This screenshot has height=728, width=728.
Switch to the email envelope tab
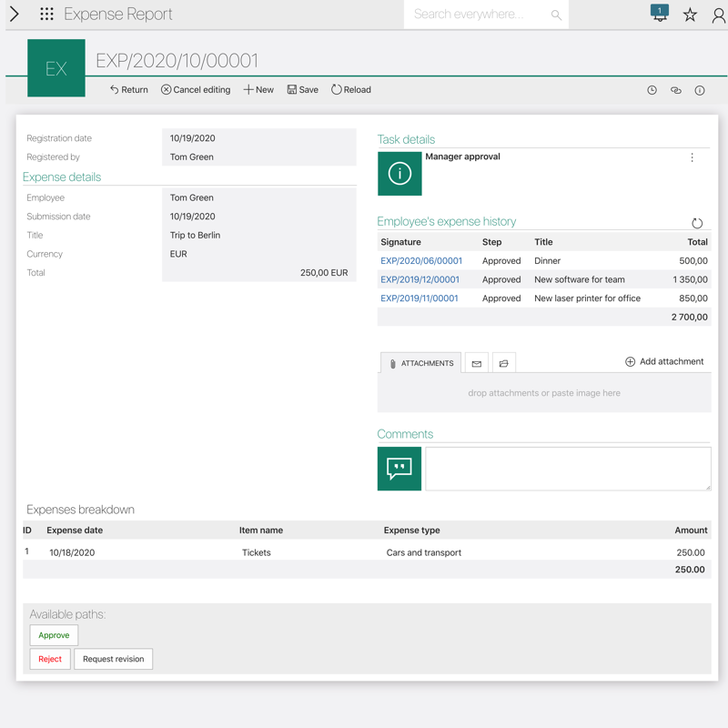point(476,363)
